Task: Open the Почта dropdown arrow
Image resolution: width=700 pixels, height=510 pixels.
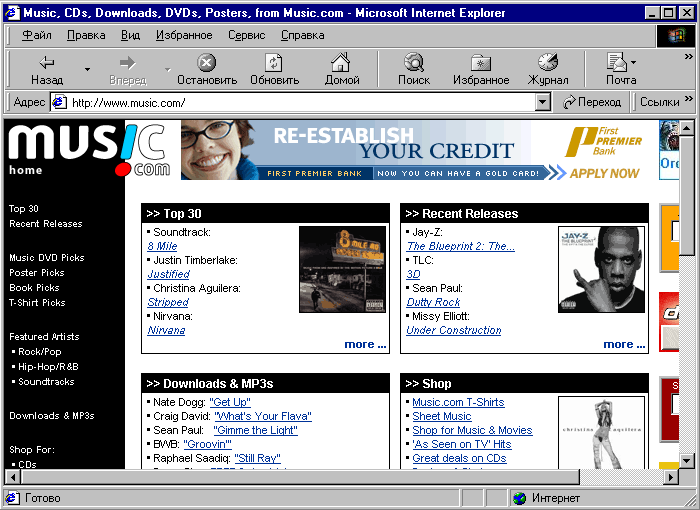Action: (x=633, y=63)
